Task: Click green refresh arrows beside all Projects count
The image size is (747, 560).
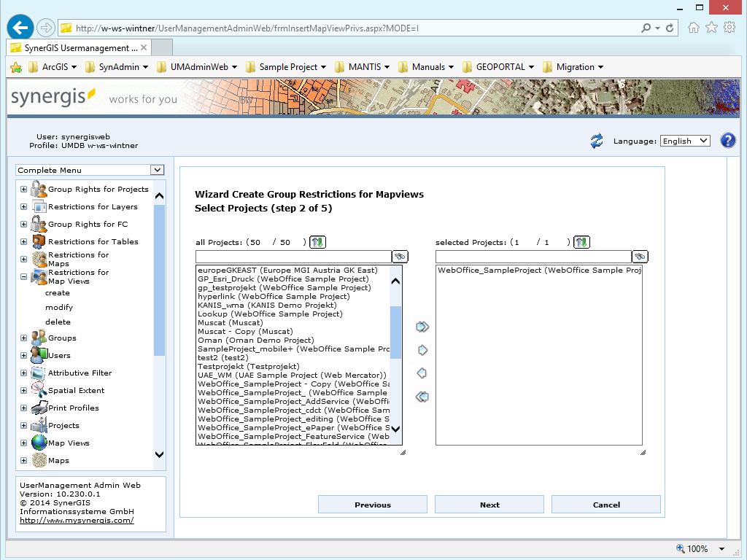Action: [317, 241]
